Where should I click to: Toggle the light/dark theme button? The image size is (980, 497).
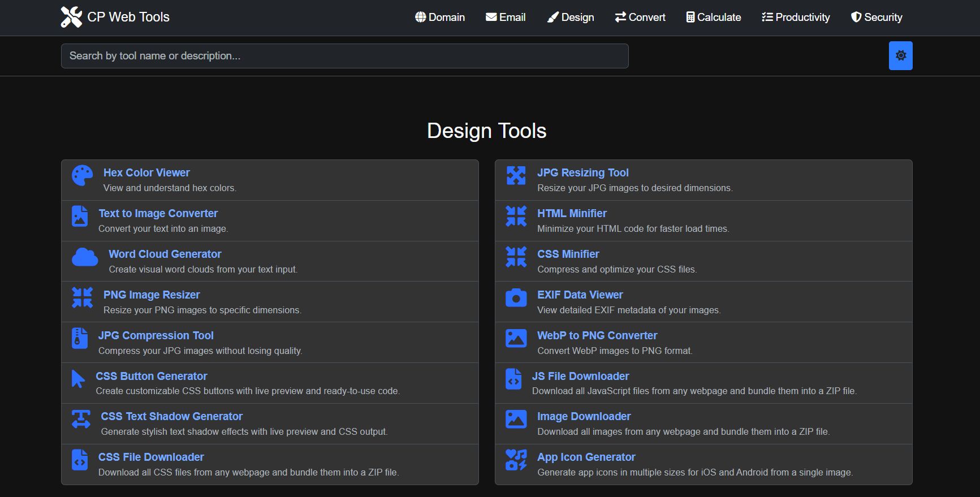coord(900,55)
